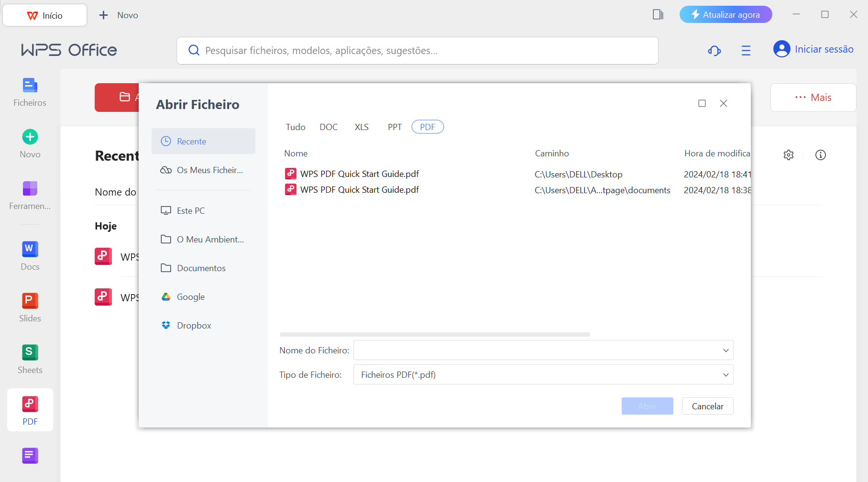The height and width of the screenshot is (482, 868).
Task: Select the PDF app in left sidebar
Action: point(30,410)
